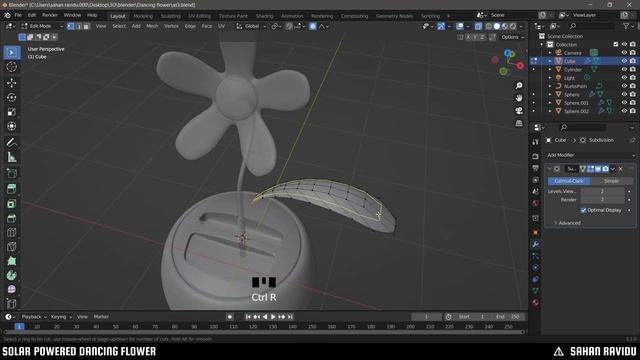Select the Bevel tool
640x360 pixels.
(11, 218)
